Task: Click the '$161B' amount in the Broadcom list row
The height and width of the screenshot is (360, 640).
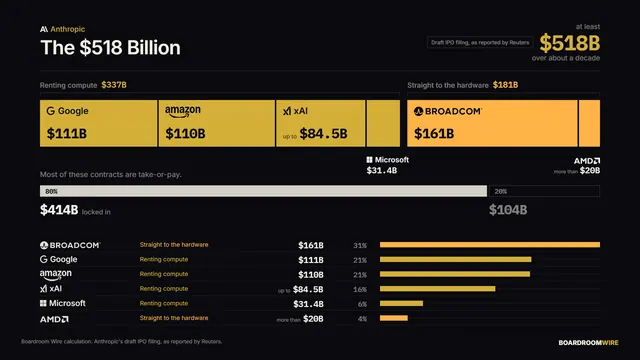Action: coord(311,245)
